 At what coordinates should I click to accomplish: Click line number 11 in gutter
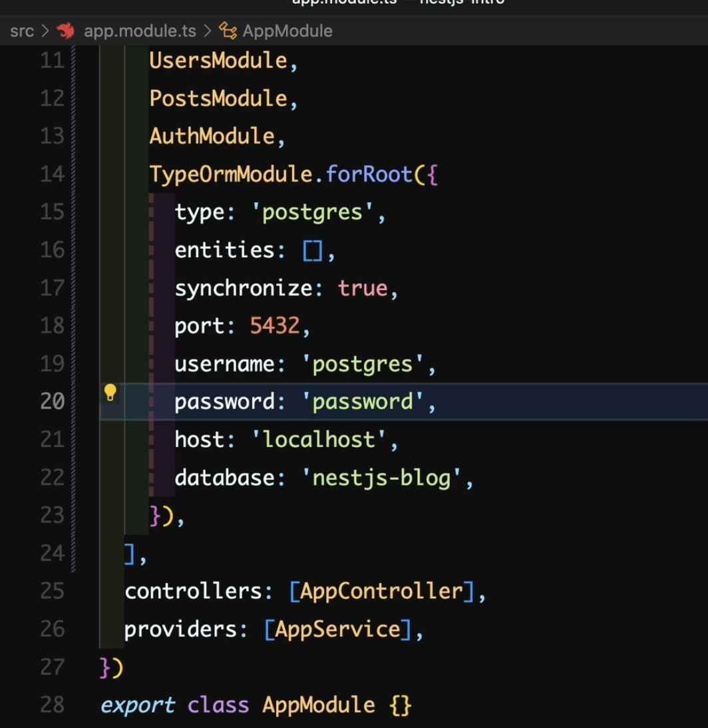(x=52, y=61)
